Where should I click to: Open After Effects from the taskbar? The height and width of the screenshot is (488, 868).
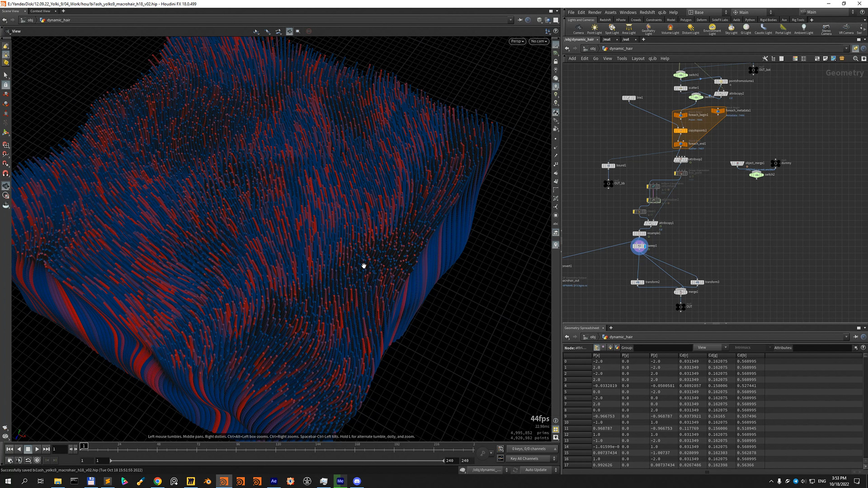point(274,481)
